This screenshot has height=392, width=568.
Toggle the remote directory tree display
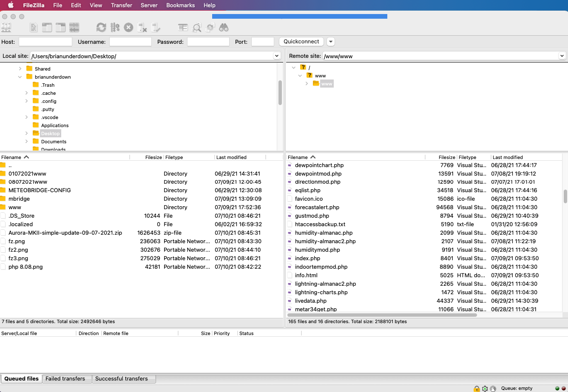61,28
